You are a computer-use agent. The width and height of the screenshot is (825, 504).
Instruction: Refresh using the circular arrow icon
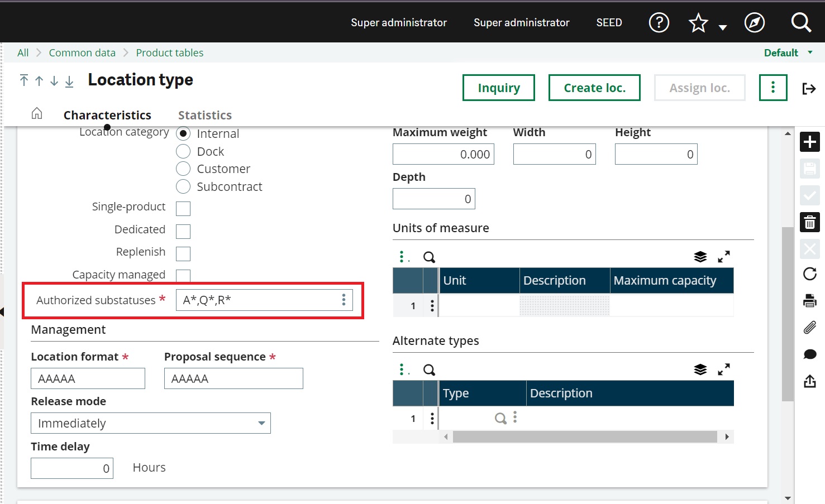[x=809, y=274]
